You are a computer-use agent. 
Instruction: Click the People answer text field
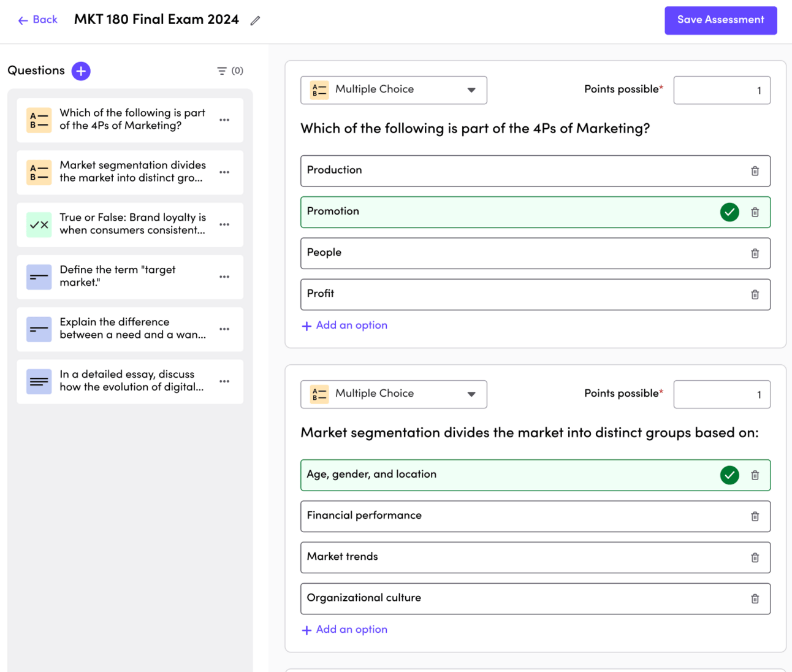click(x=535, y=253)
